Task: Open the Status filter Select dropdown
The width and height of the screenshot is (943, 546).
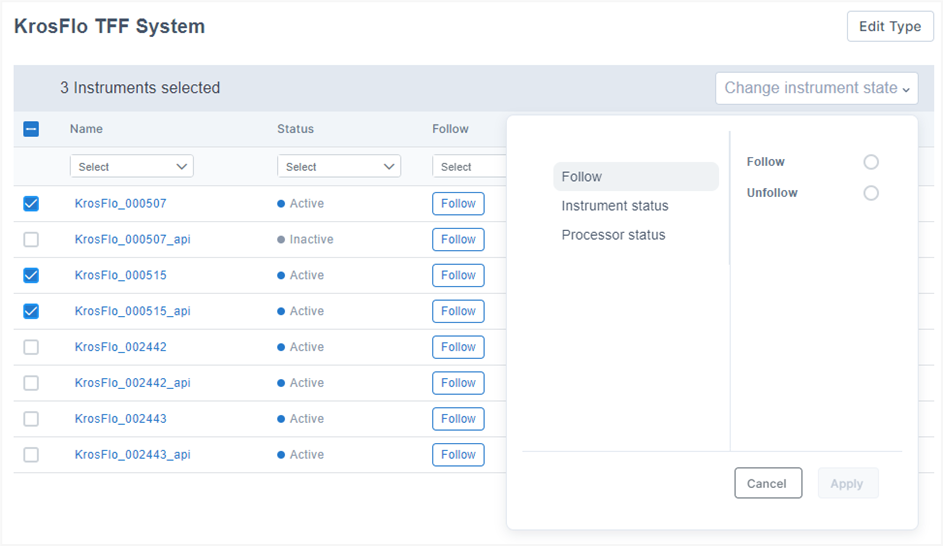Action: pos(339,167)
